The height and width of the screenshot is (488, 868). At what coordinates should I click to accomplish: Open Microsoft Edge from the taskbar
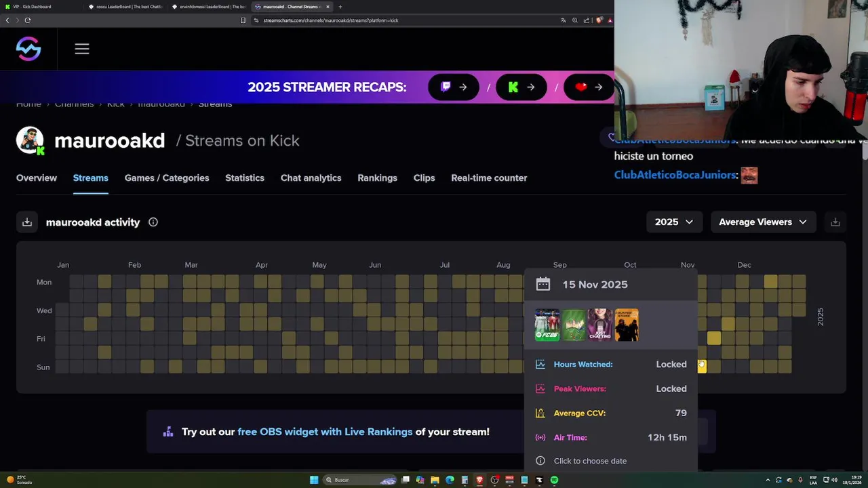(450, 480)
